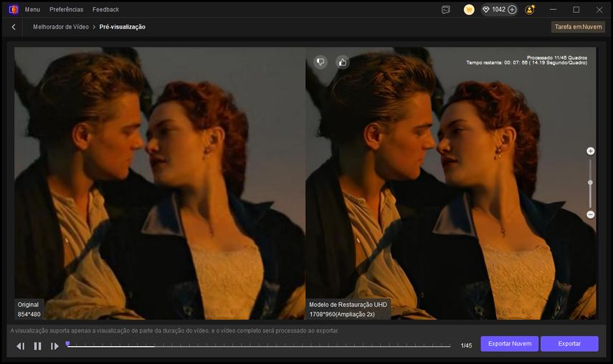613x364 pixels.
Task: Open the Feedback menu
Action: (105, 9)
